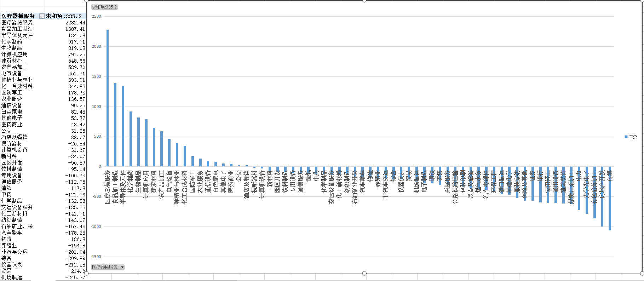
Task: Select the cell with value -246.37
Action: tap(75, 277)
